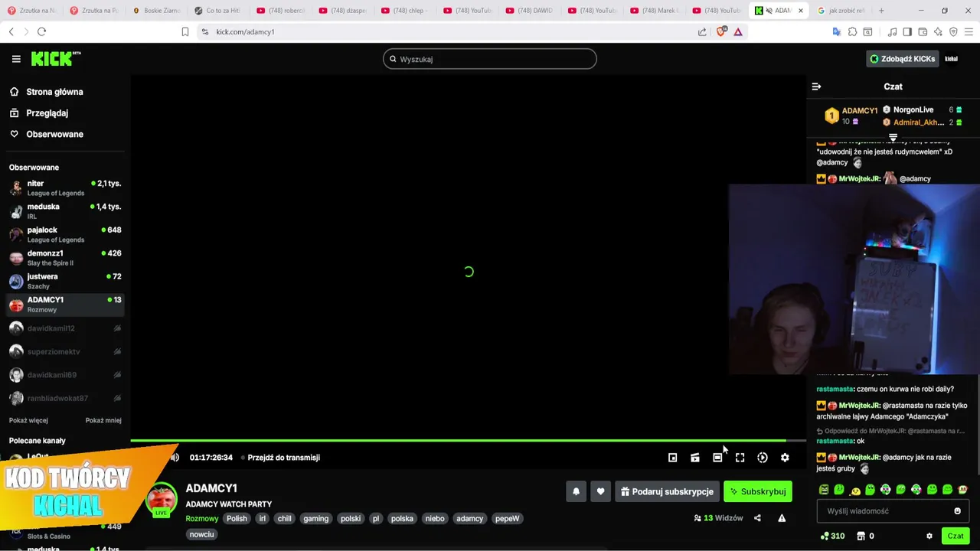
Task: Send message with Czat button
Action: click(x=955, y=536)
